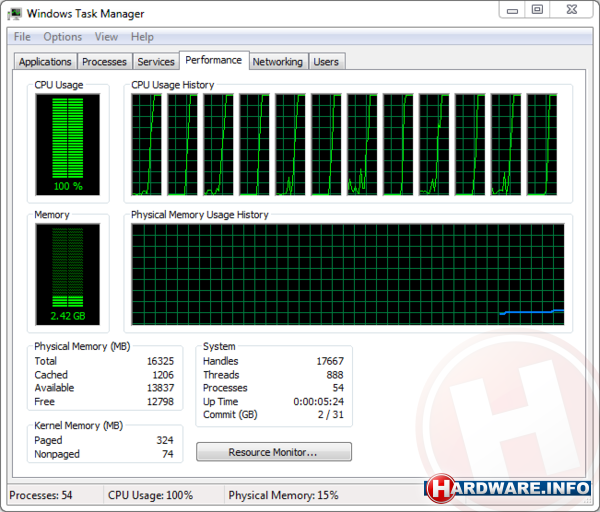Click the Task Manager title bar icon
Screen dimensions: 600x512
[15, 14]
